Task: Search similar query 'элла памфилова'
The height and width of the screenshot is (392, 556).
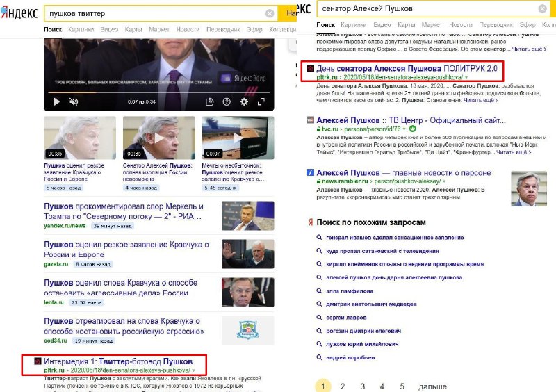Action: click(x=350, y=291)
